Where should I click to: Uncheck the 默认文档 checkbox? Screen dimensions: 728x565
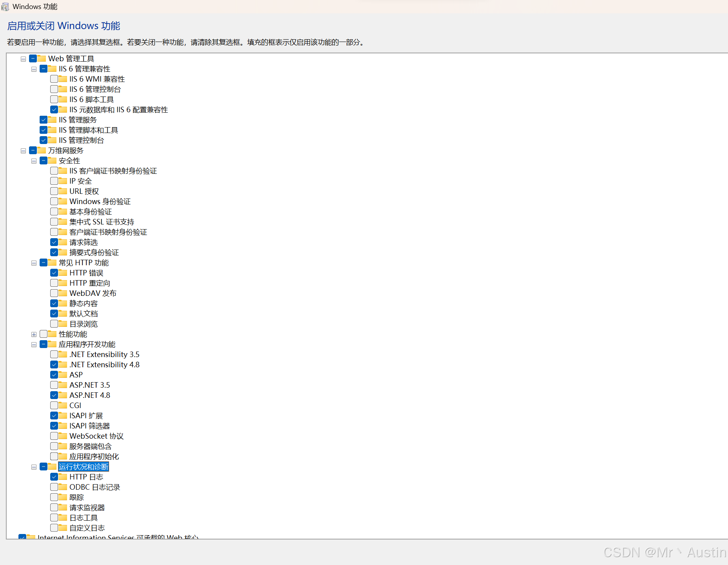click(54, 313)
